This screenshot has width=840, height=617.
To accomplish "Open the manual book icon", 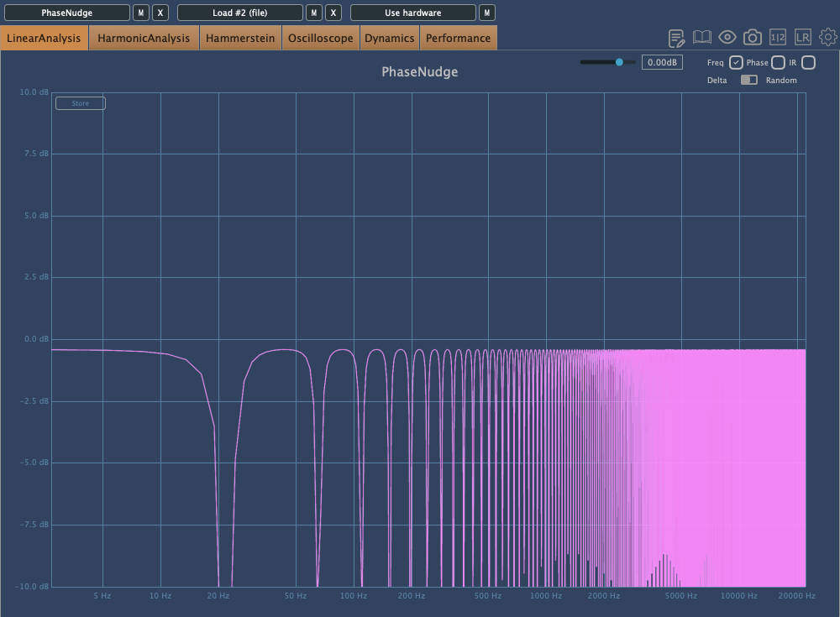I will click(x=701, y=38).
